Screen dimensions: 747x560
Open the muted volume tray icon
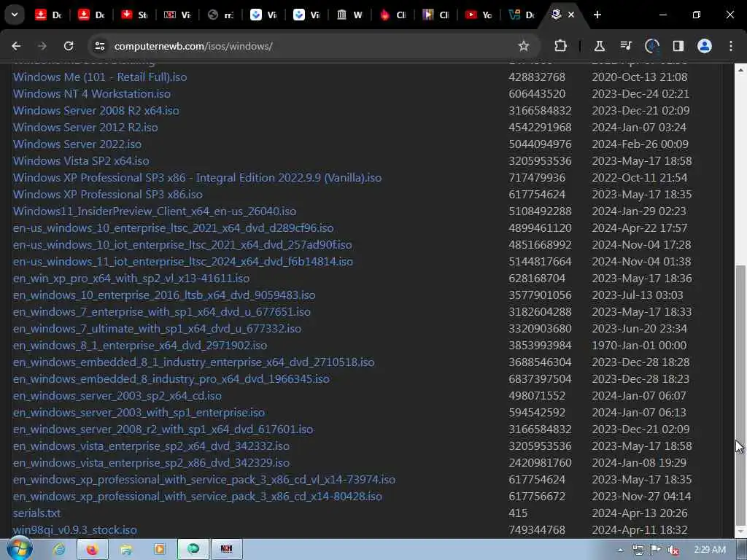(673, 550)
